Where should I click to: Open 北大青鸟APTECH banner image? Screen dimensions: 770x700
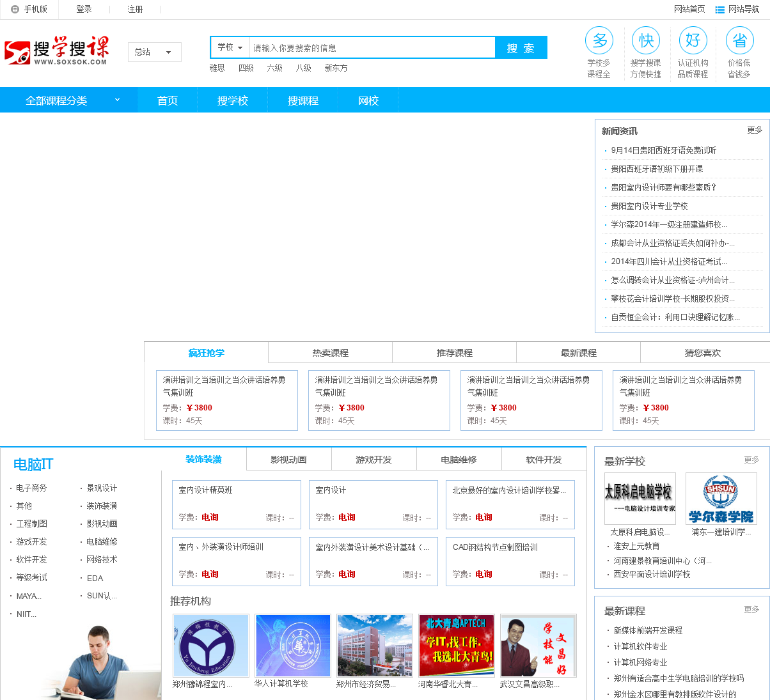coord(457,646)
